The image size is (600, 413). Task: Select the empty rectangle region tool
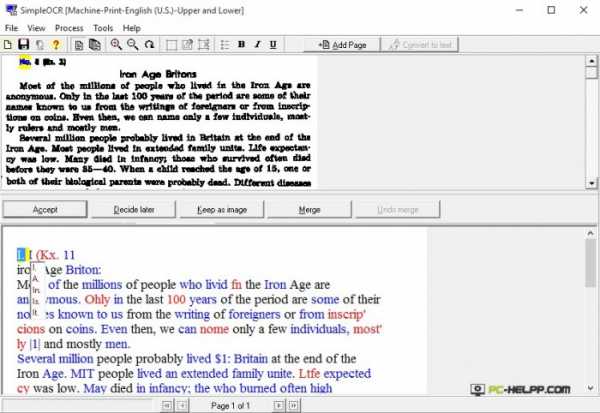tap(171, 45)
